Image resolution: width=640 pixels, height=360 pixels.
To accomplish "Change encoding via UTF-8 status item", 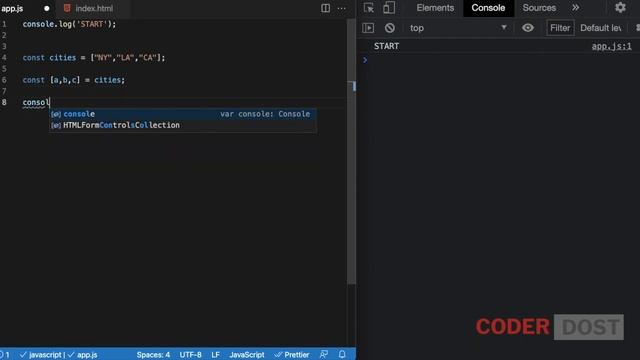I will point(190,355).
